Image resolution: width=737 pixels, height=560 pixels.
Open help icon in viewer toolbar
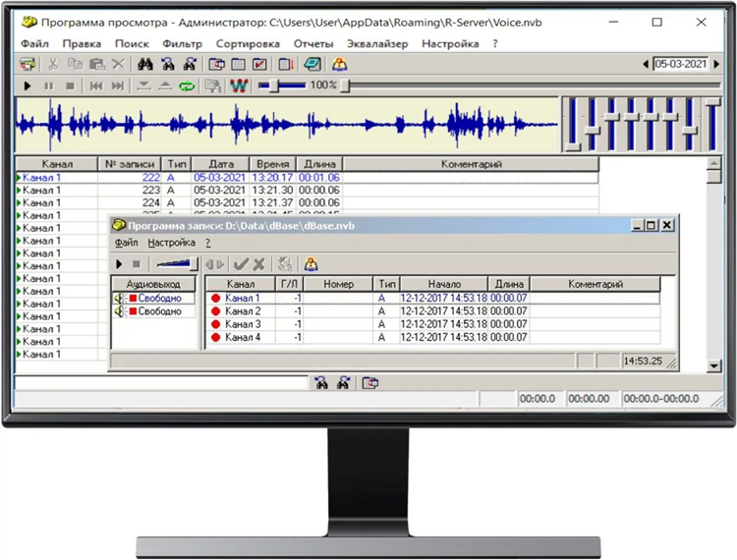(339, 64)
